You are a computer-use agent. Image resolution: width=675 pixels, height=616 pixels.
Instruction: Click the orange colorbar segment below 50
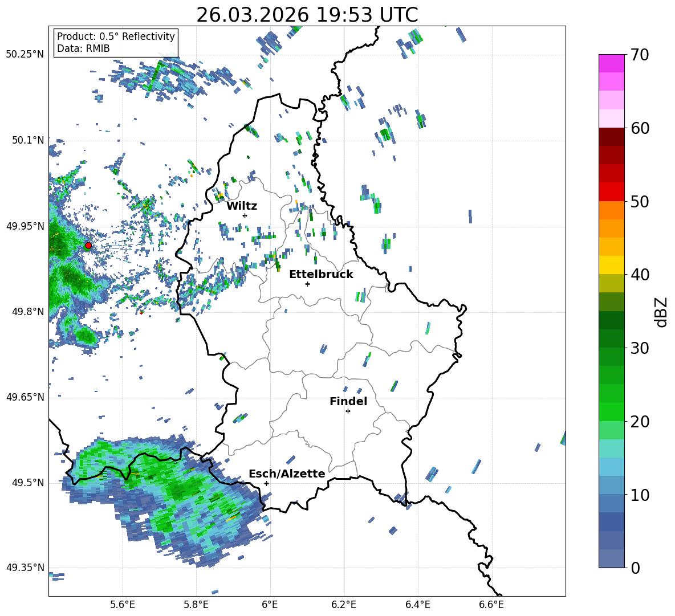click(x=611, y=210)
